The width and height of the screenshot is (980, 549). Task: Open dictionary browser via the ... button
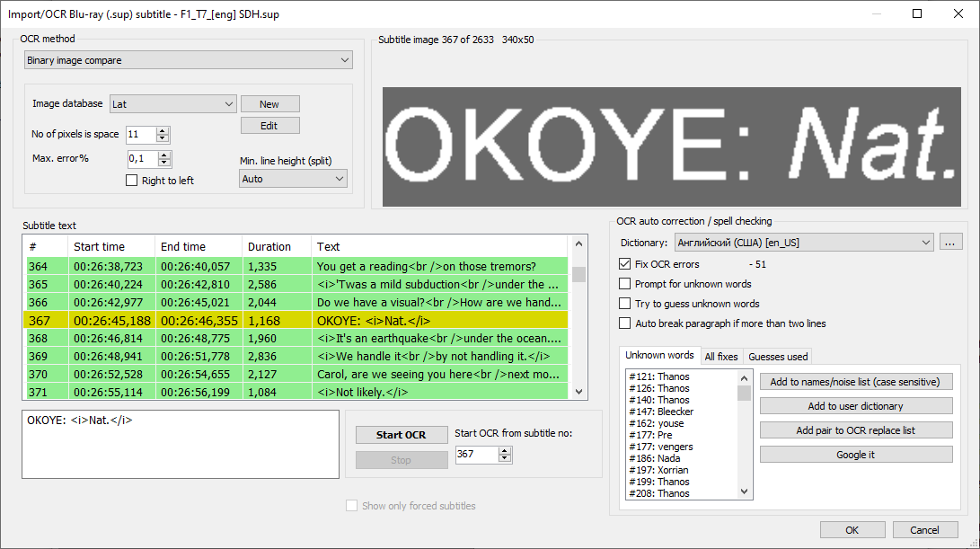950,241
